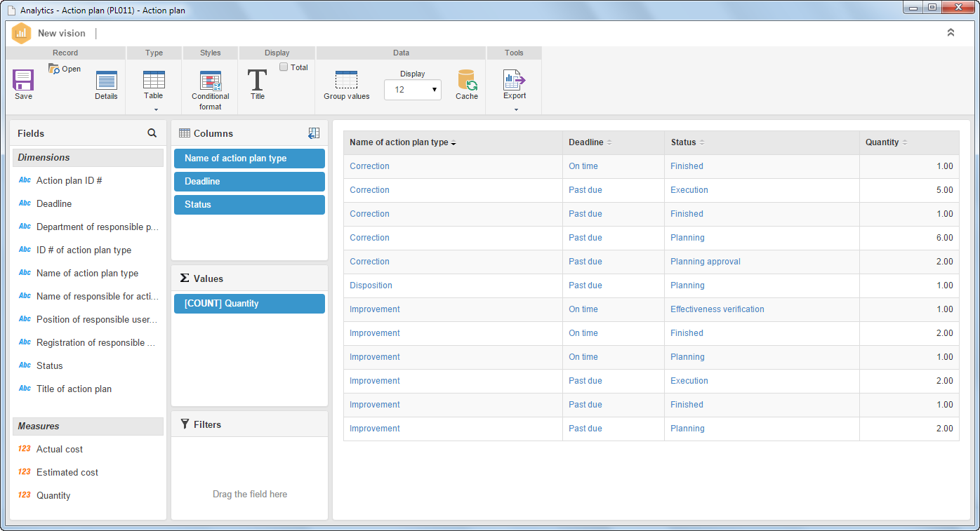
Task: Click Execution status in Improvement row
Action: tap(689, 381)
